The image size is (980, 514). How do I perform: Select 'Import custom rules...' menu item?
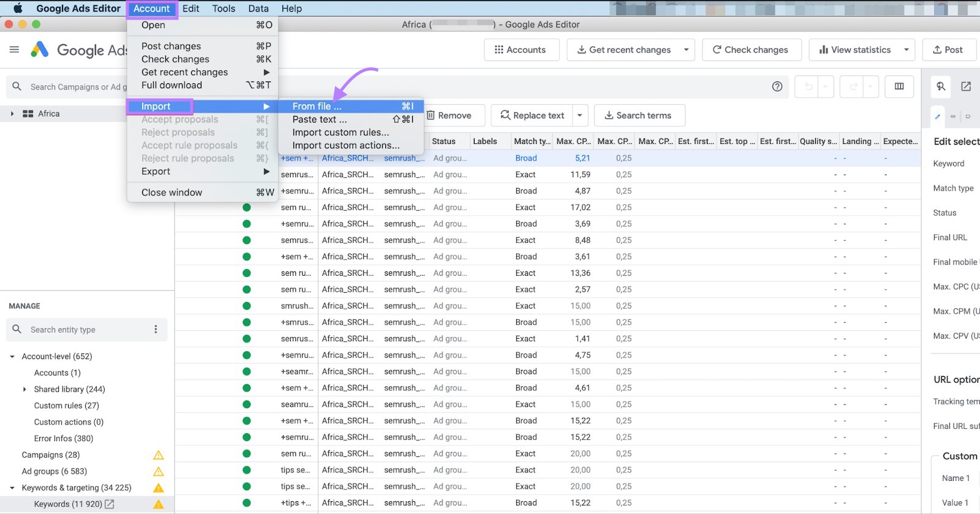[x=350, y=132]
